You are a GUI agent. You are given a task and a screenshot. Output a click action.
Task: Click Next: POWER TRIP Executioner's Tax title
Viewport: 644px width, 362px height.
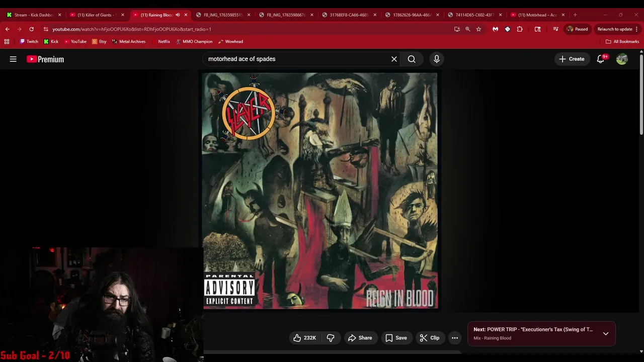[533, 330]
